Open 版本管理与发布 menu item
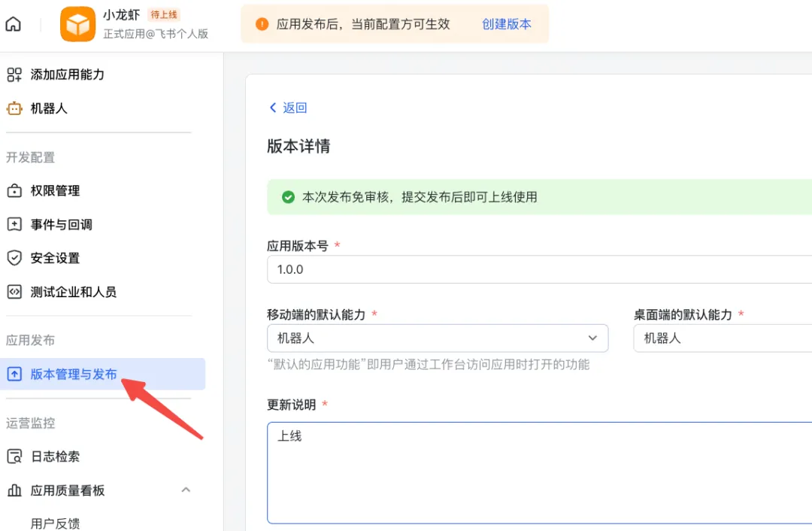Viewport: 812px width, 531px height. [74, 374]
